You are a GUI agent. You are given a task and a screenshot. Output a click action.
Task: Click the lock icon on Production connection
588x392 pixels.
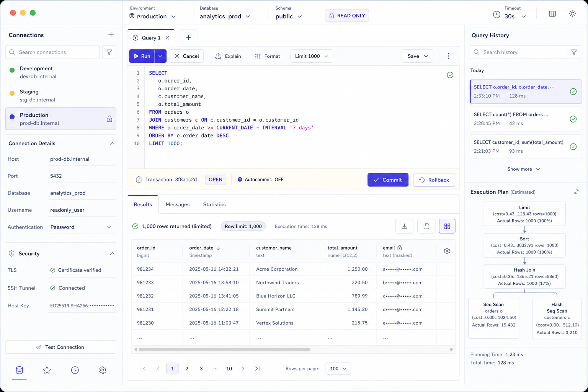click(109, 119)
